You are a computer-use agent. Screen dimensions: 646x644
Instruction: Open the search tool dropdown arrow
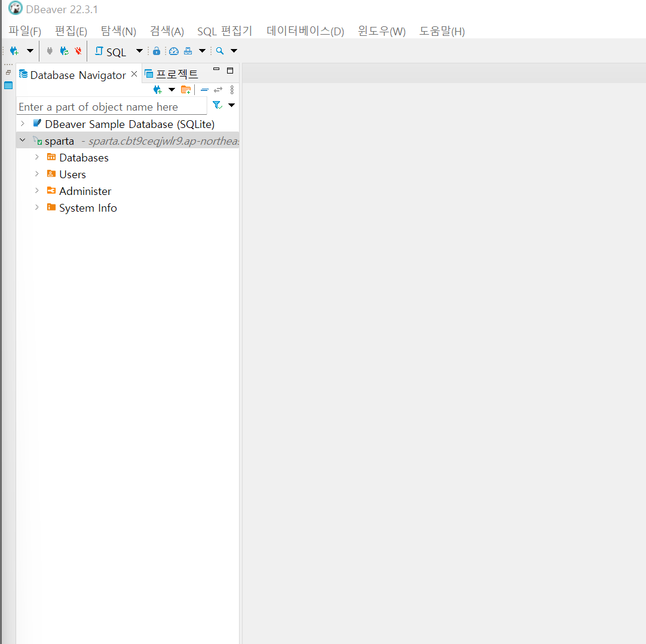tap(234, 51)
